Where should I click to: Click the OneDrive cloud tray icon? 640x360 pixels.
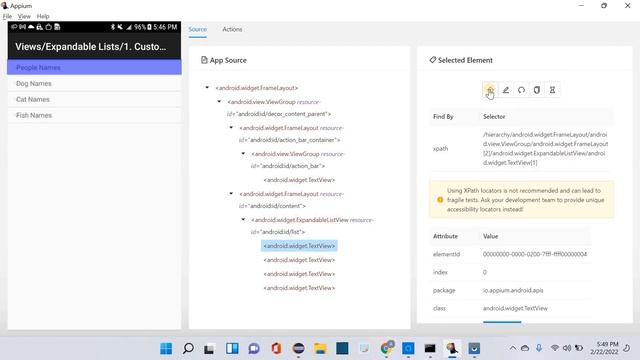525,348
